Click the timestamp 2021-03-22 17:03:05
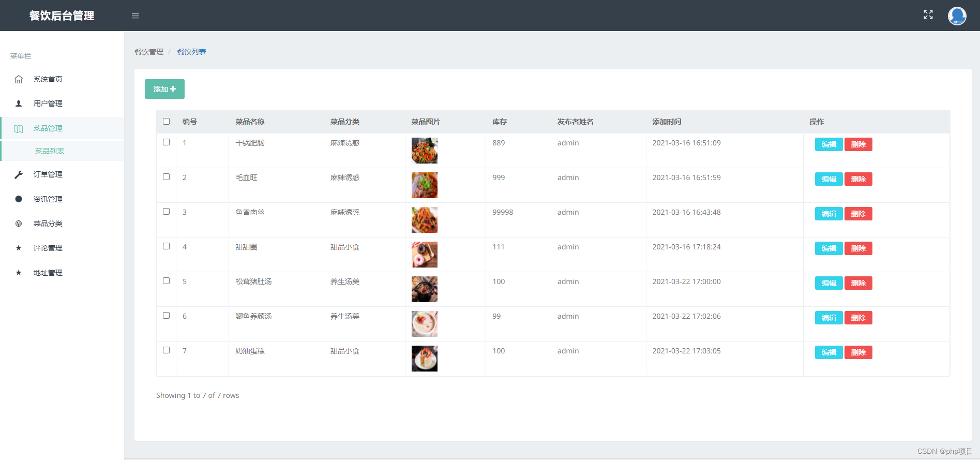This screenshot has height=460, width=980. (x=686, y=351)
